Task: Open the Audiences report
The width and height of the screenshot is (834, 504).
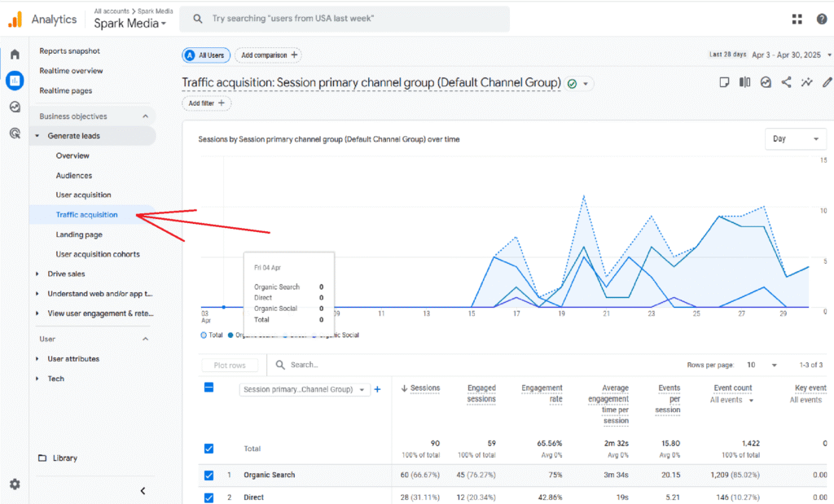Action: pyautogui.click(x=74, y=175)
